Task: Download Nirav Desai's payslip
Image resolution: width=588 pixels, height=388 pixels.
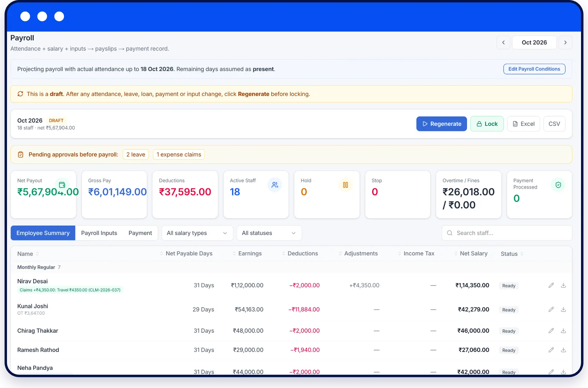Action: click(563, 285)
